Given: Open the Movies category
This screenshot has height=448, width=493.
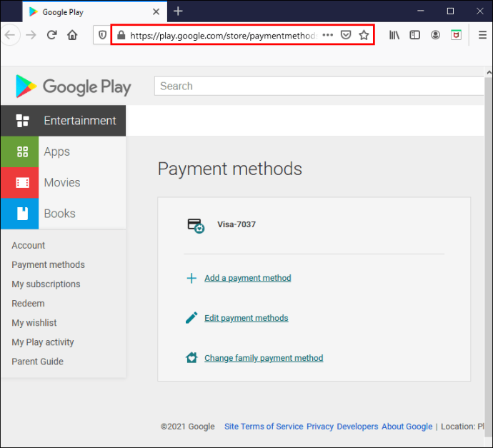Looking at the screenshot, I should coord(62,183).
